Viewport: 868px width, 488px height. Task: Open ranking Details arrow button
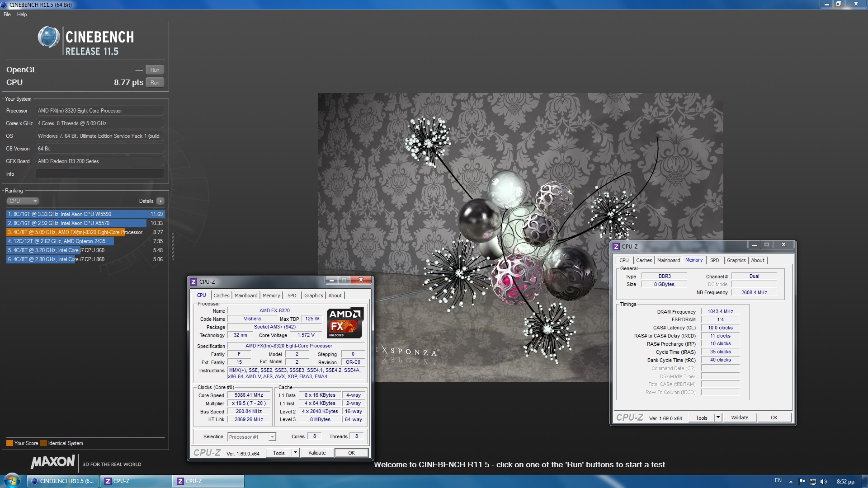point(160,201)
